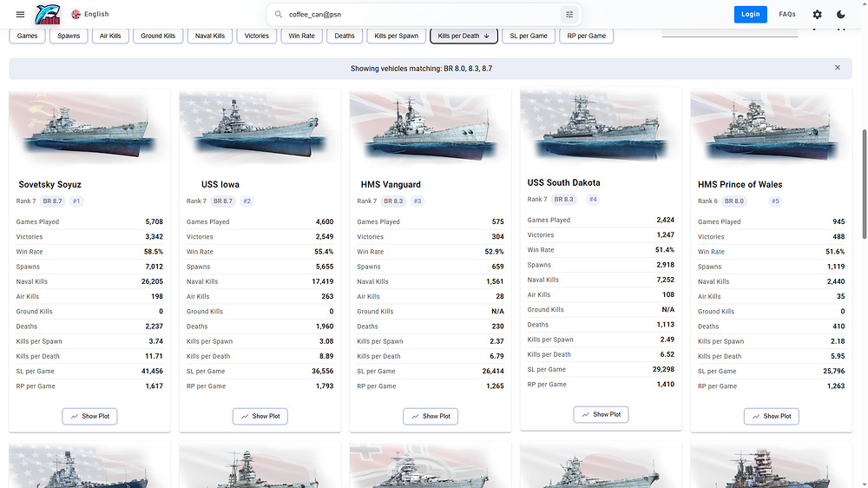The height and width of the screenshot is (488, 868).
Task: Click the shark site logo
Action: click(x=48, y=15)
